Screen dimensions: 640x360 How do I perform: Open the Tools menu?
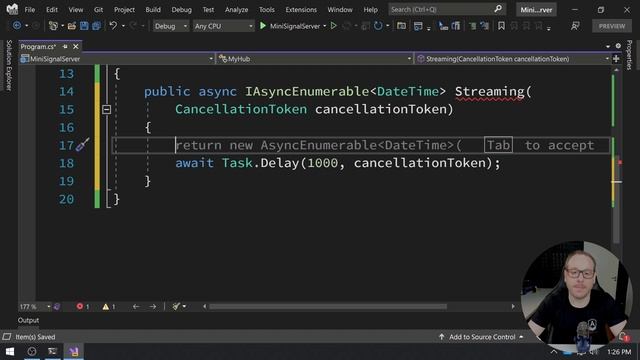point(267,9)
